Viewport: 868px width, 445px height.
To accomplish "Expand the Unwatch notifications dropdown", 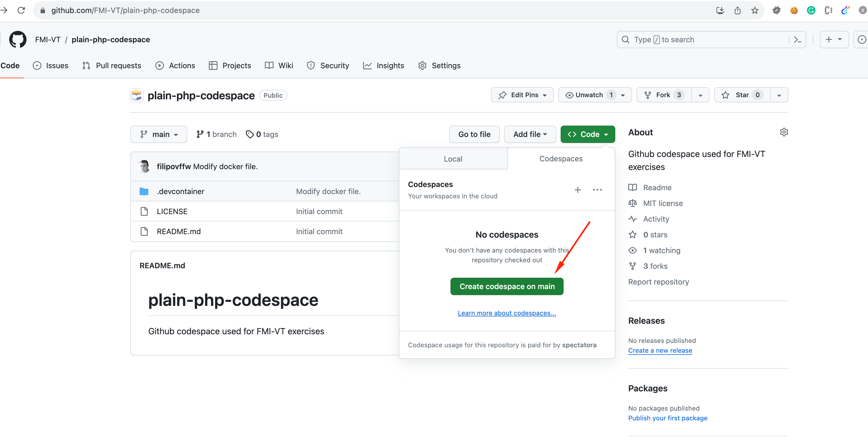I will tap(595, 95).
